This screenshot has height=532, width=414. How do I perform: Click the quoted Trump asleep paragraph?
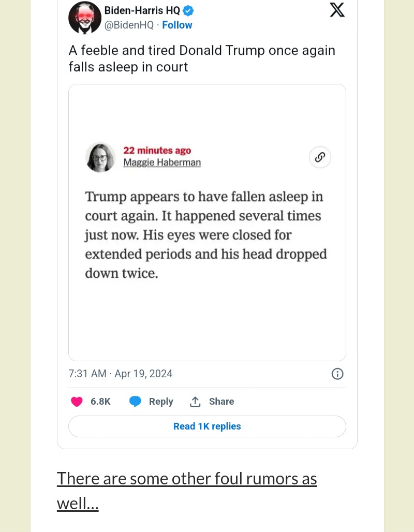206,235
